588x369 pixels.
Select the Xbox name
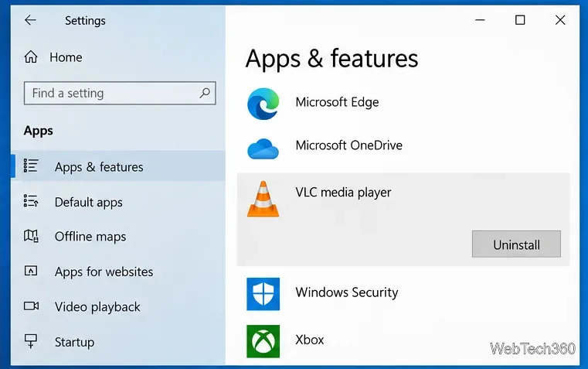pyautogui.click(x=310, y=340)
